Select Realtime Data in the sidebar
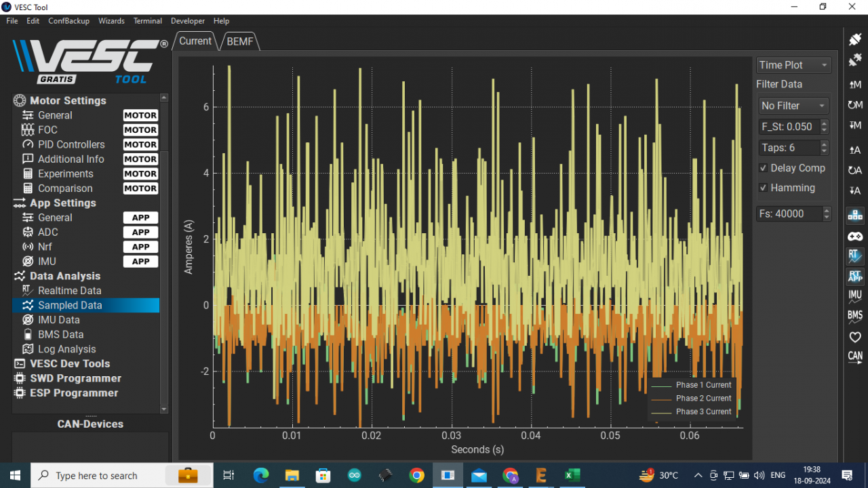 point(69,291)
